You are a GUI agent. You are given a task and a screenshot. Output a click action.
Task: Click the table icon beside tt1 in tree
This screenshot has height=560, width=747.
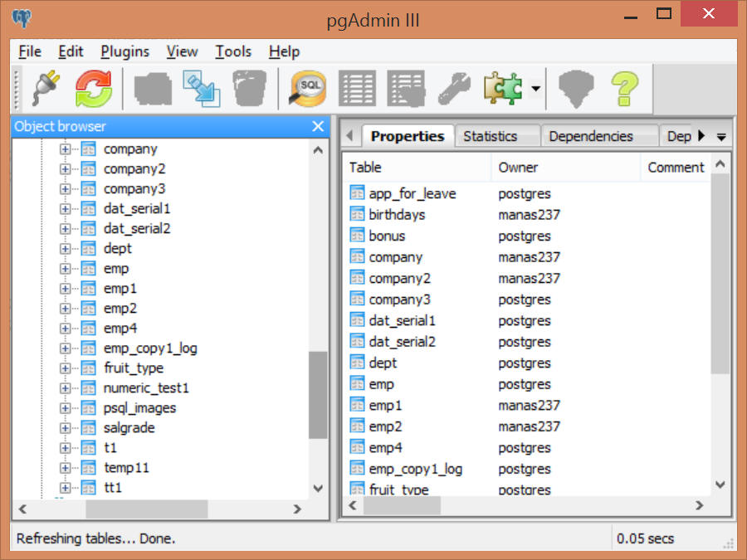[x=88, y=488]
